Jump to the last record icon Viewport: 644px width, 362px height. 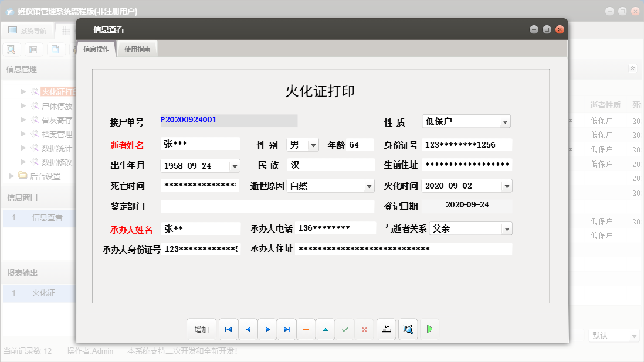[x=286, y=329]
